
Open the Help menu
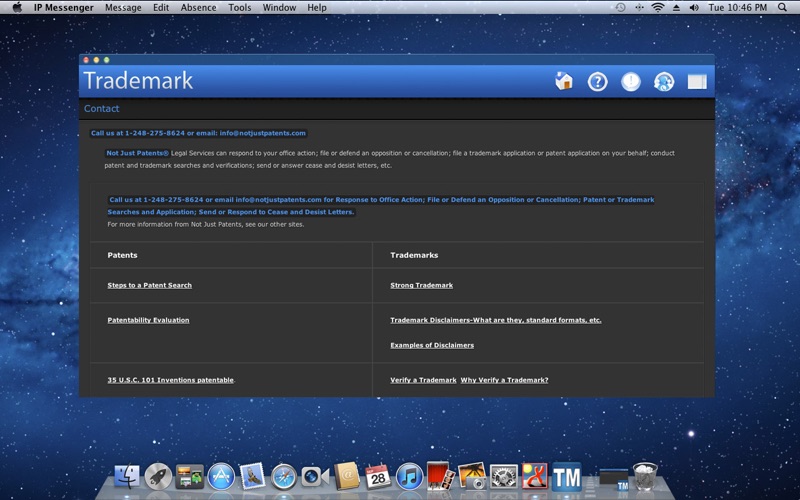pyautogui.click(x=317, y=8)
